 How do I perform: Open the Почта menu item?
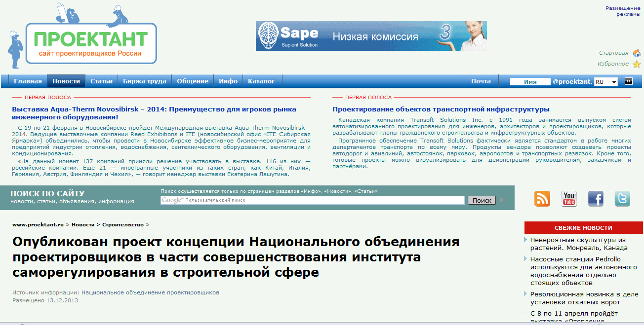(482, 81)
